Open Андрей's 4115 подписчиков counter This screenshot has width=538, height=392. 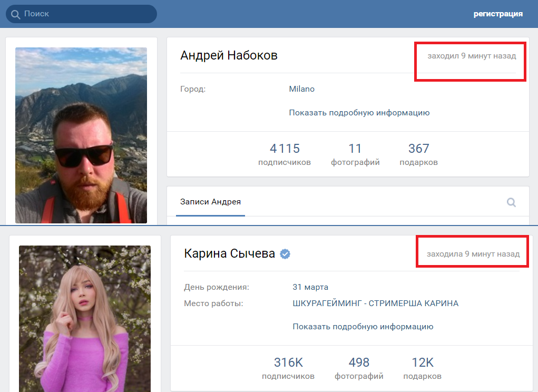[285, 154]
